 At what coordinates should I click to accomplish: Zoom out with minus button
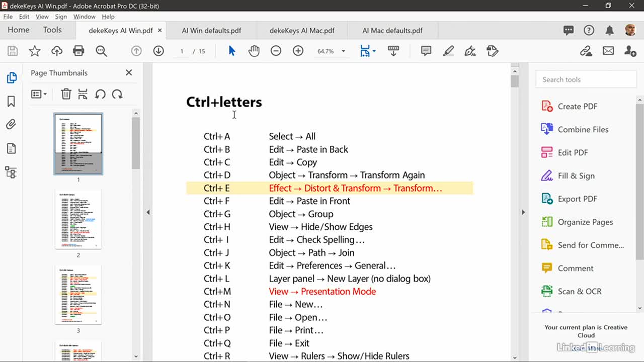pos(276,51)
